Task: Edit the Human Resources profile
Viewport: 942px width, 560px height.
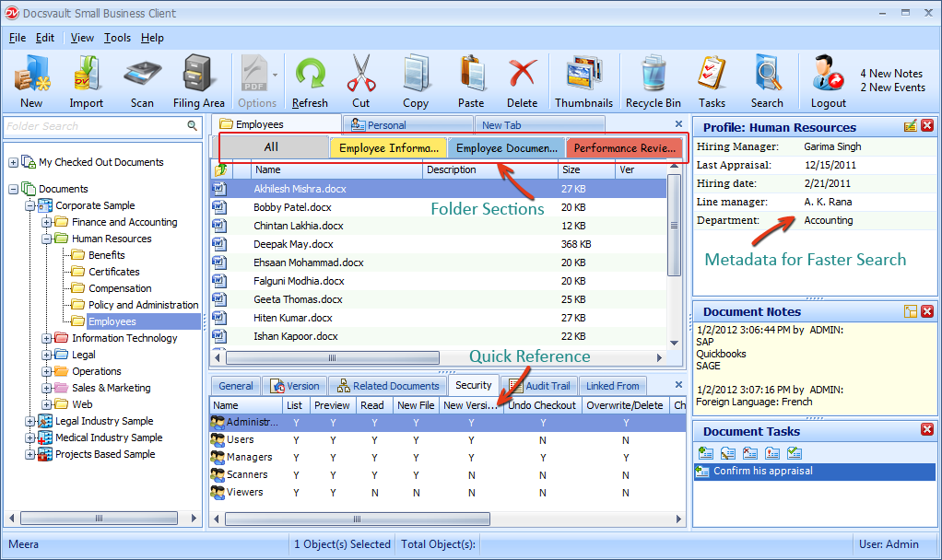Action: [911, 125]
